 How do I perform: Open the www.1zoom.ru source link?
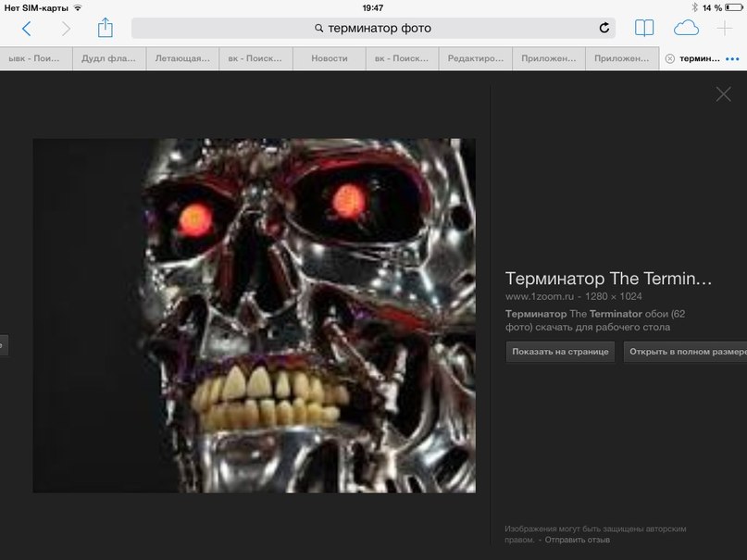(540, 297)
